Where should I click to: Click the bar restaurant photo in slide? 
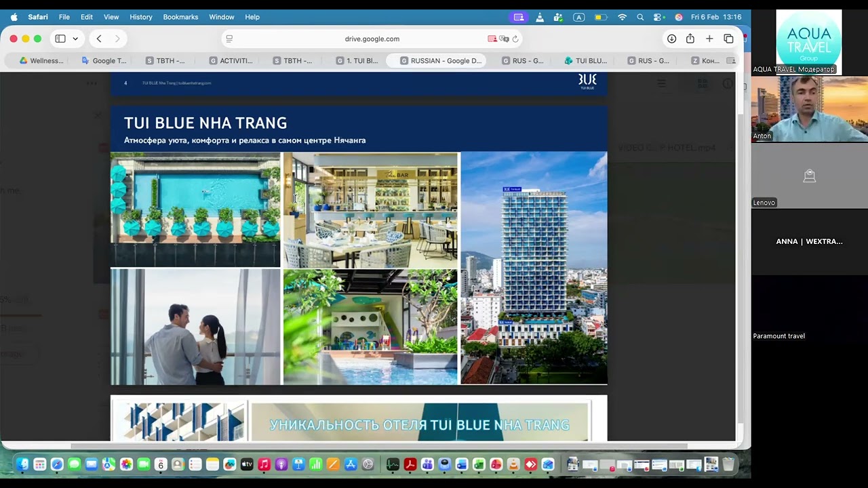coord(370,209)
